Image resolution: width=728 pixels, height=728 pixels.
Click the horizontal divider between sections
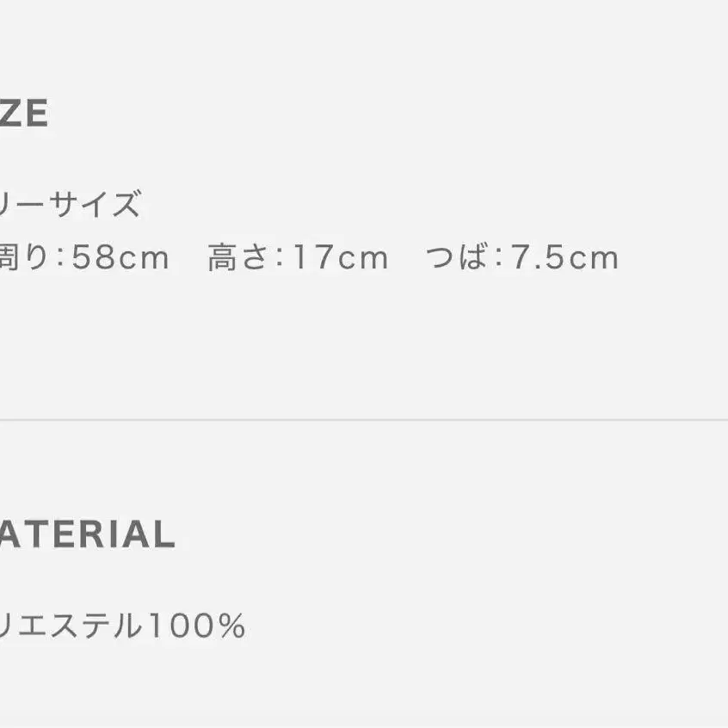[x=364, y=420]
